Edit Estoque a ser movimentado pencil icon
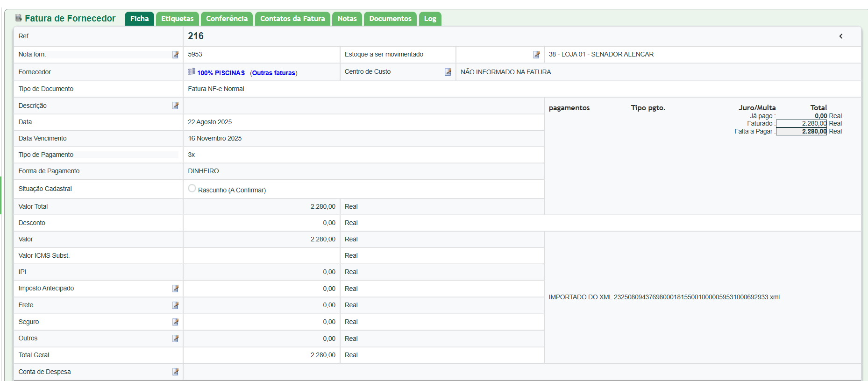Viewport: 868px width, 381px height. pos(536,55)
